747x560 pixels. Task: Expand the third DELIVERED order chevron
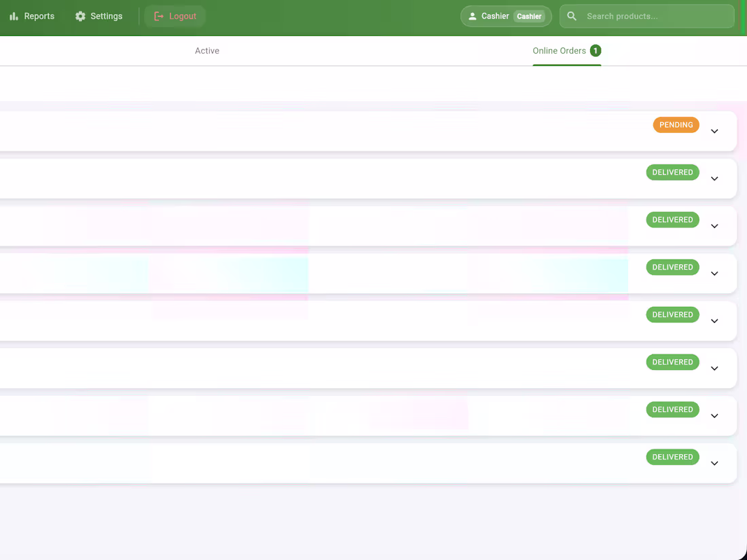click(x=714, y=274)
